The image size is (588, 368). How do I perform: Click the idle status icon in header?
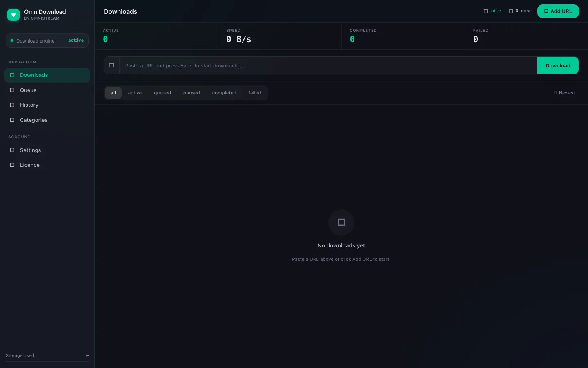click(x=486, y=11)
